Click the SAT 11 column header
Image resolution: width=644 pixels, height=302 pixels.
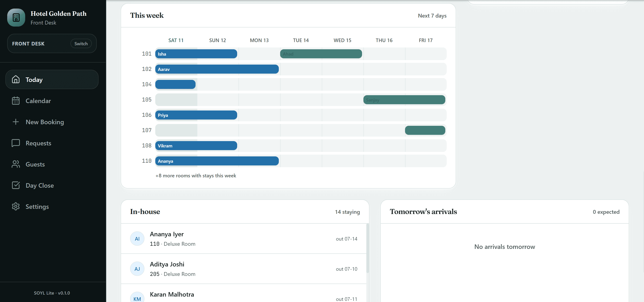pyautogui.click(x=176, y=40)
